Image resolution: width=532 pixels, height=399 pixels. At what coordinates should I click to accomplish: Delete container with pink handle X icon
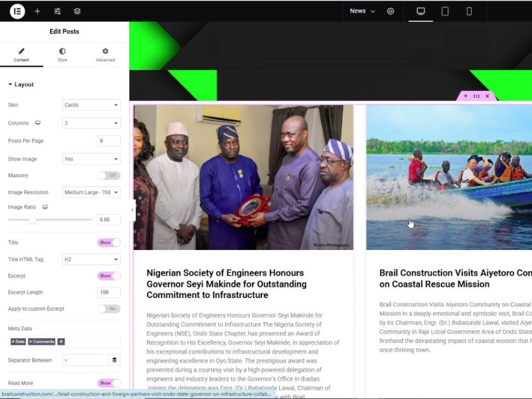(487, 96)
